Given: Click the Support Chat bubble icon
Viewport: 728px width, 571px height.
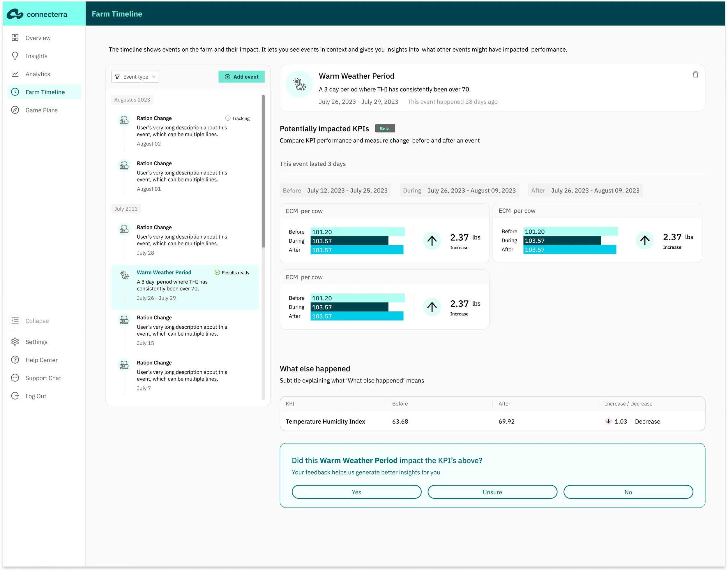Looking at the screenshot, I should [x=15, y=378].
